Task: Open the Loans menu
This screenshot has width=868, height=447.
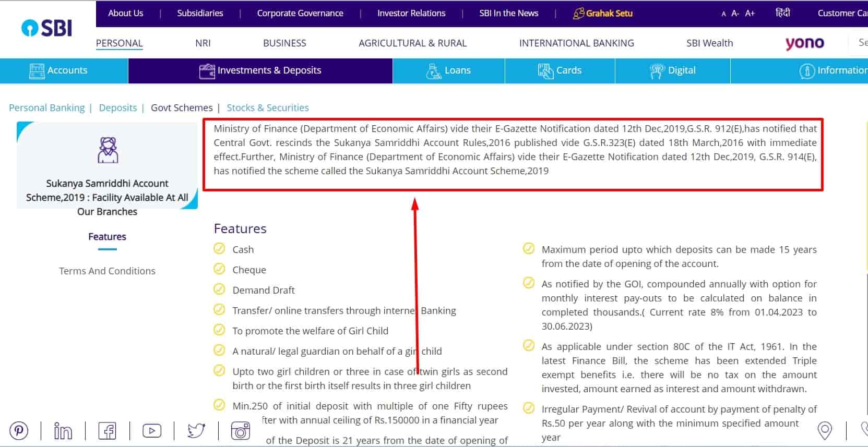Action: 449,71
